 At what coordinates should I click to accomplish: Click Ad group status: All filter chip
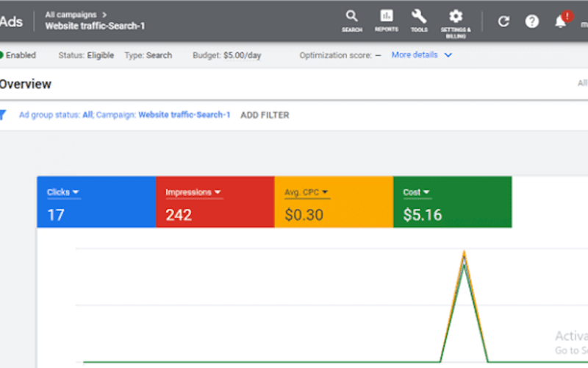tap(57, 115)
